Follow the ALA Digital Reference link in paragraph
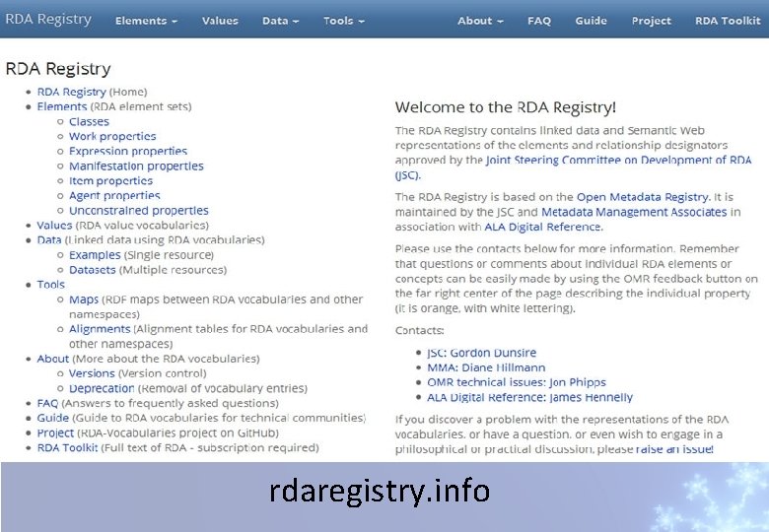The width and height of the screenshot is (769, 532). point(543,227)
